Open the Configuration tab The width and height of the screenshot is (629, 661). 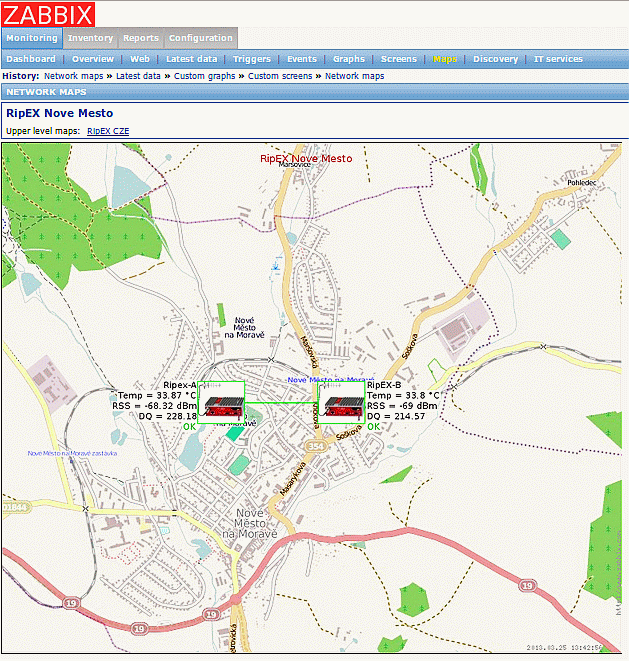(201, 38)
